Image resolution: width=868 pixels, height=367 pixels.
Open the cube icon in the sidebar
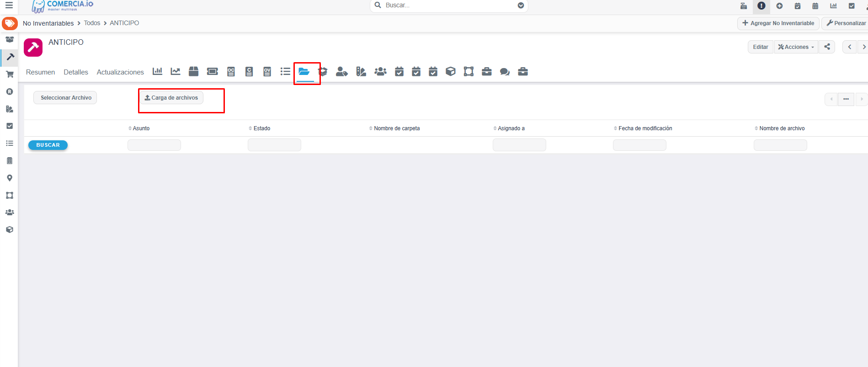coord(10,229)
